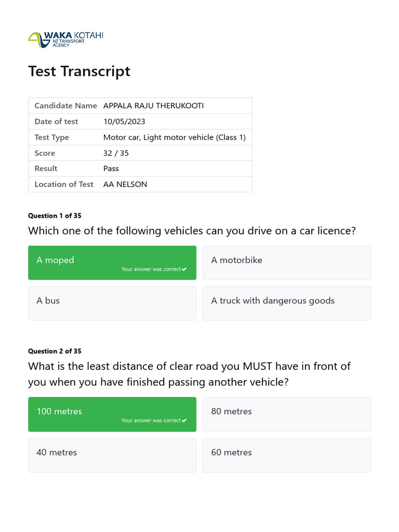Screen dimensions: 399x532
Task: Click the checkmark beside the moped answer
Action: 184,269
